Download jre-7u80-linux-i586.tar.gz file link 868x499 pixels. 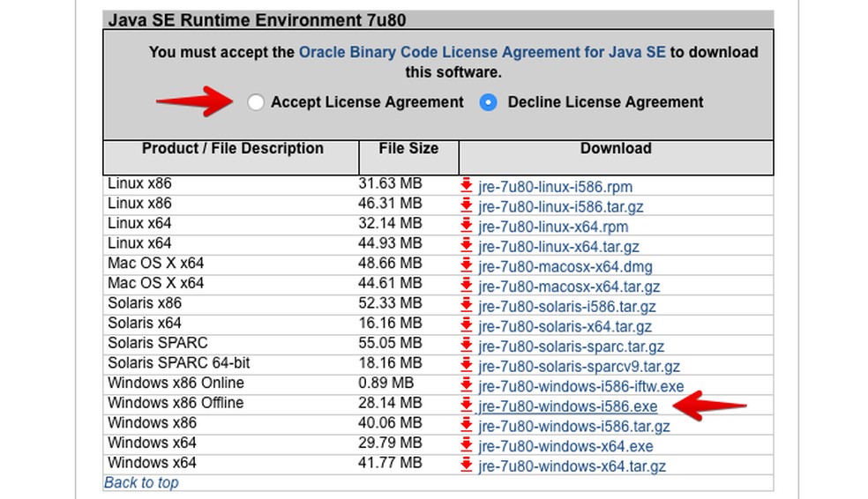point(561,207)
